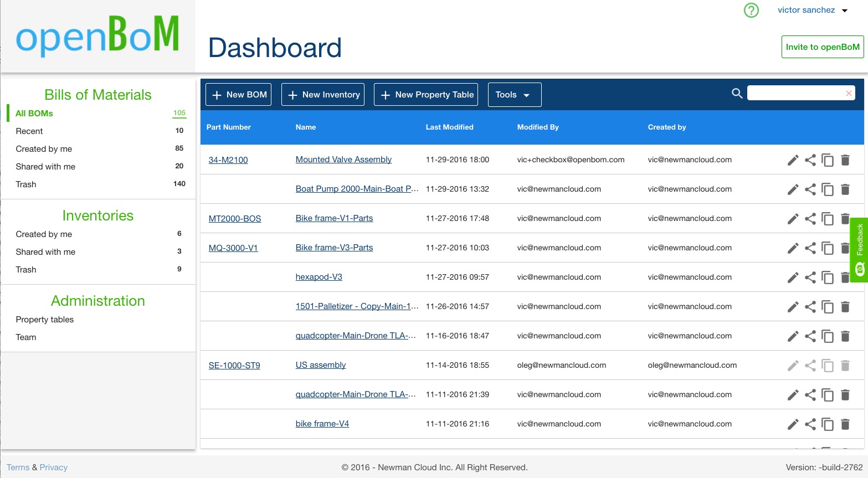
Task: Sort by Part Number column header
Action: tap(229, 127)
